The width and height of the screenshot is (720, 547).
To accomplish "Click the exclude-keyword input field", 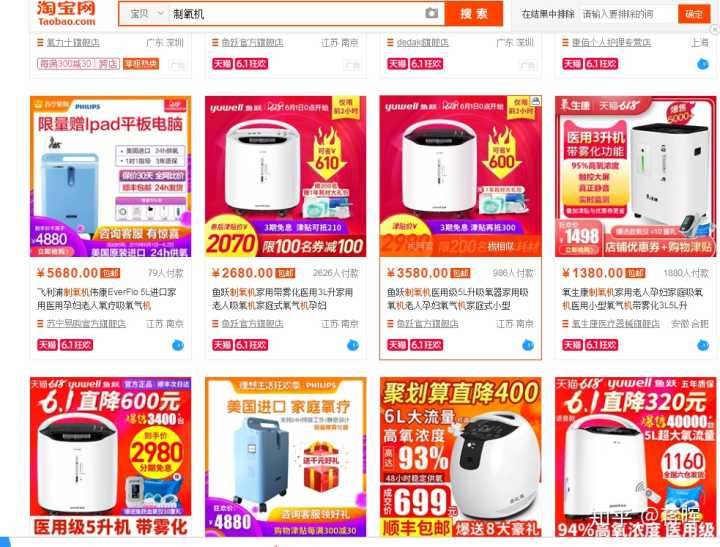I will point(629,14).
